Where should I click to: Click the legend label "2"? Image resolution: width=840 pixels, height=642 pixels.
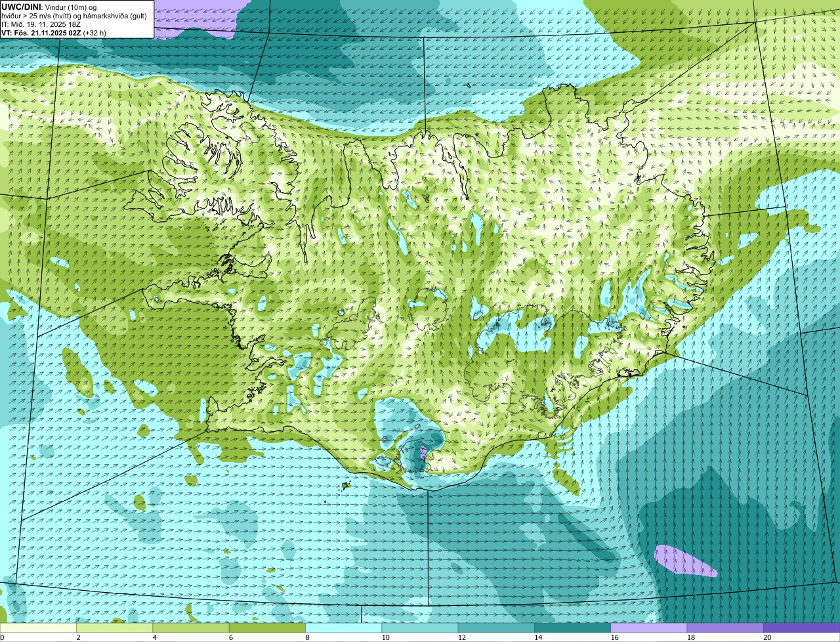pyautogui.click(x=78, y=637)
